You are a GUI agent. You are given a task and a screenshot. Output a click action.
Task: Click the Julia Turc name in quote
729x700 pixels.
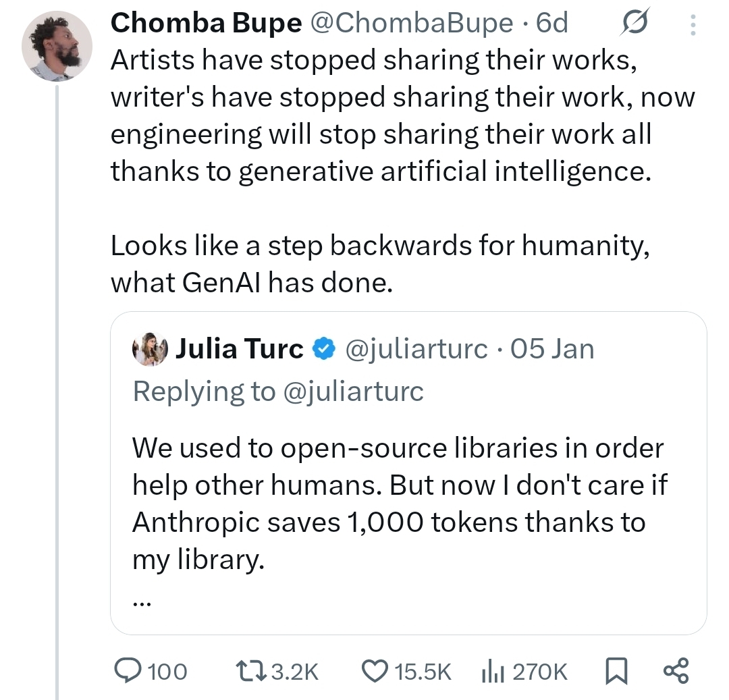click(240, 350)
